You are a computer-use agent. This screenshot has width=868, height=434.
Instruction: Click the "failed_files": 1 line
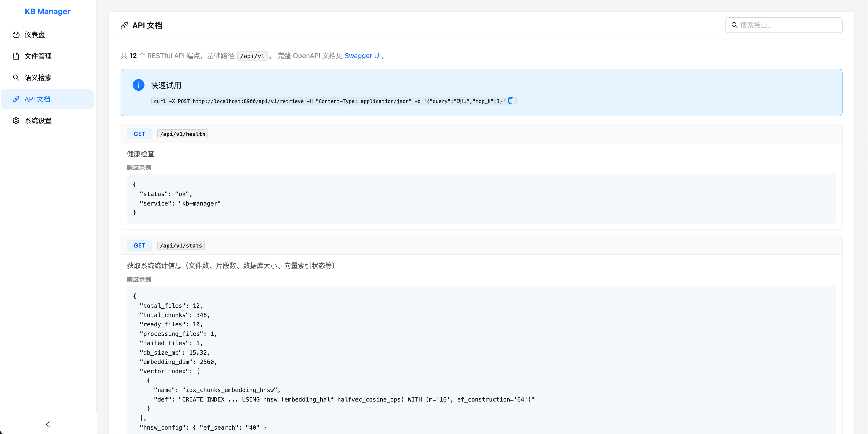point(172,343)
